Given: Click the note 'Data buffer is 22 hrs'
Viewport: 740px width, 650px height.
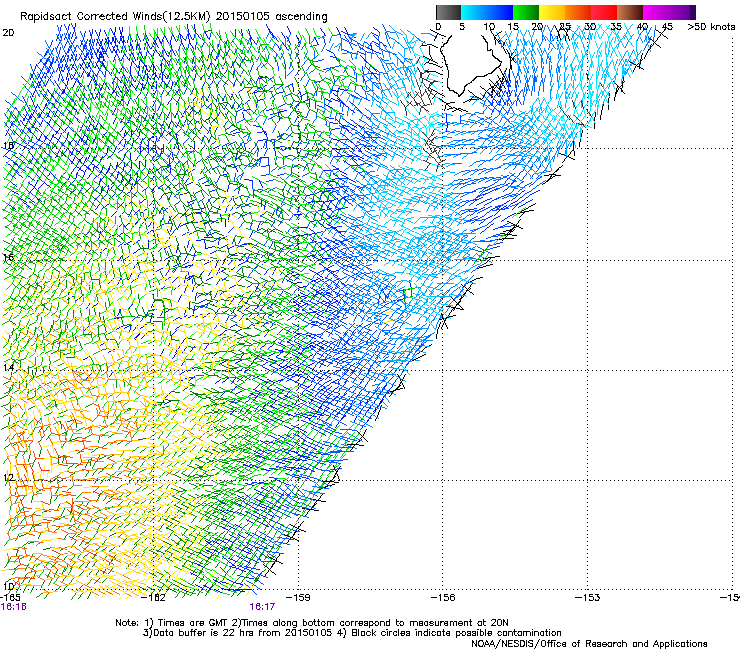Looking at the screenshot, I should pos(202,633).
